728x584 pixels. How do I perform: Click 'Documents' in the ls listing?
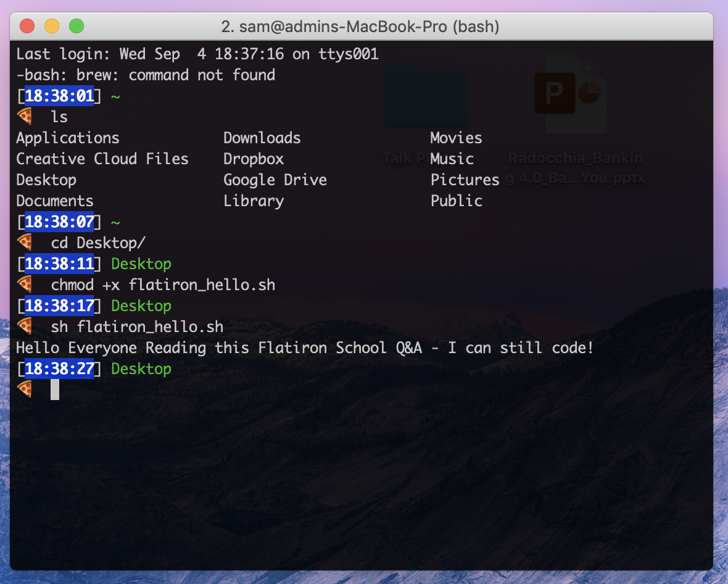(55, 201)
